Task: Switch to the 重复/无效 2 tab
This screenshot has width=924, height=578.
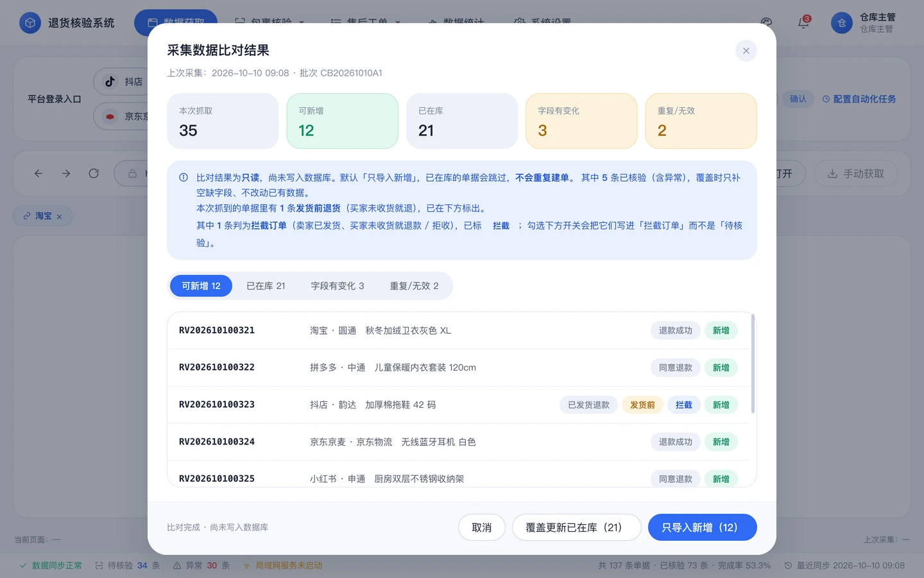Action: click(415, 286)
